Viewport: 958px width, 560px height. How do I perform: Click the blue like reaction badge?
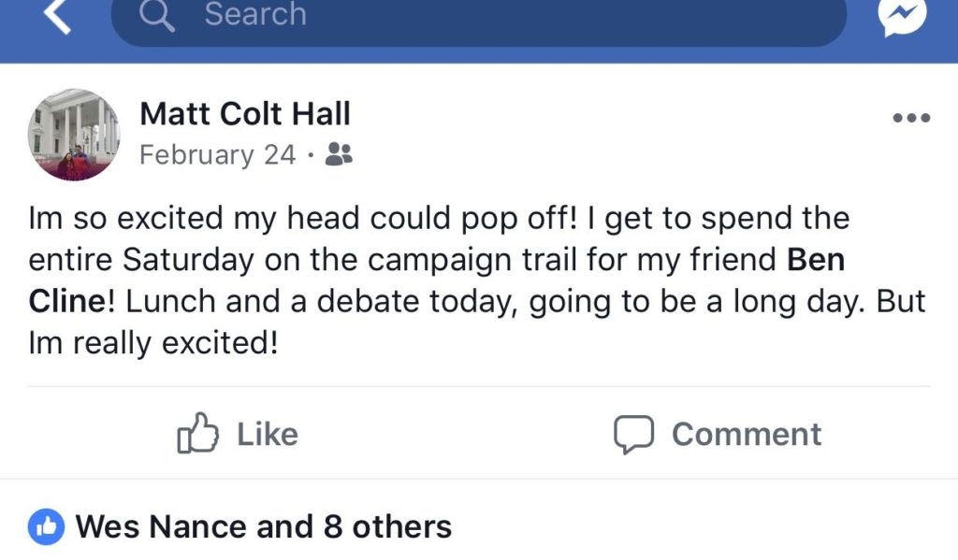(46, 526)
